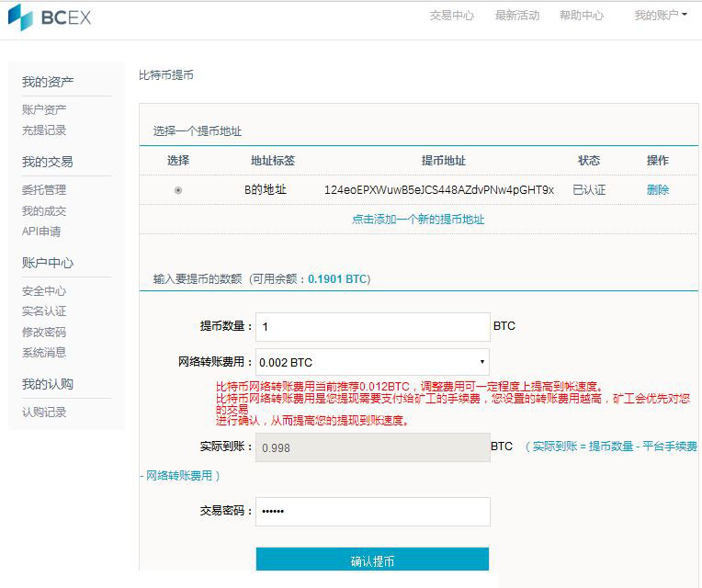702x588 pixels.
Task: Open 我的成交 in the sidebar
Action: pyautogui.click(x=44, y=211)
